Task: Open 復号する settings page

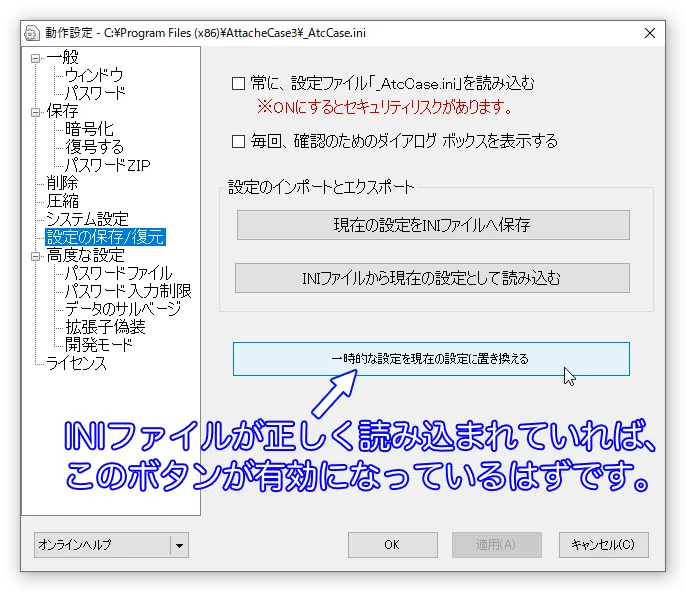Action: tap(94, 147)
